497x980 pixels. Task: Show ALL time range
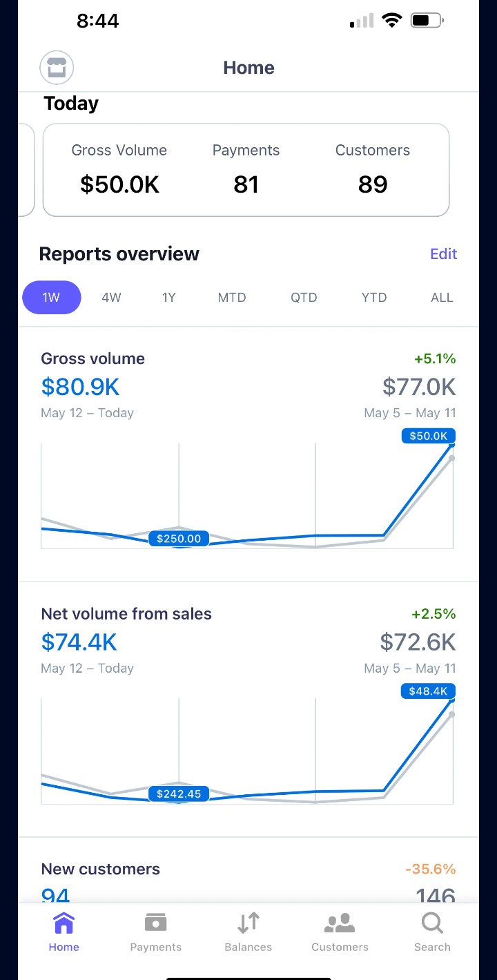pos(442,298)
